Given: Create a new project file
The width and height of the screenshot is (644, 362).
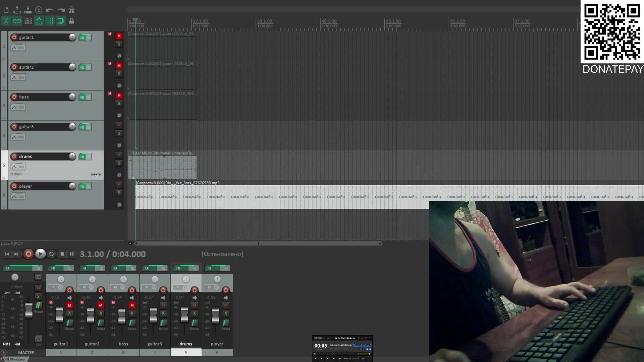Looking at the screenshot, I should [6, 10].
